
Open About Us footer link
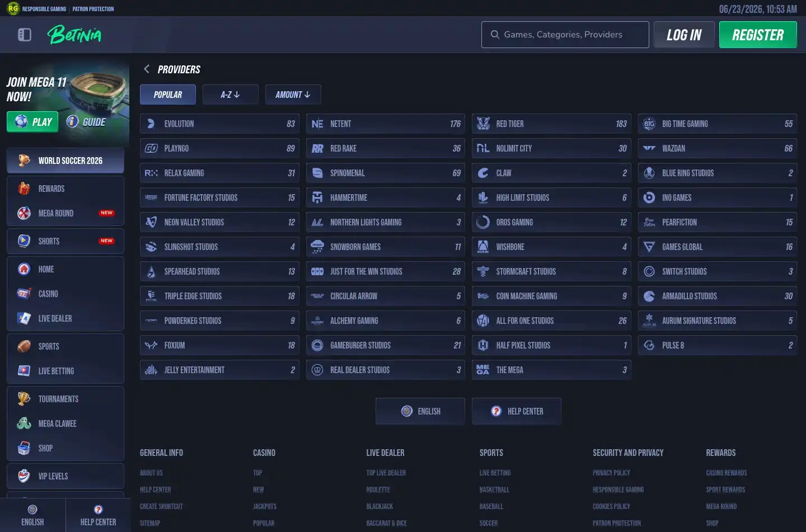(x=151, y=473)
